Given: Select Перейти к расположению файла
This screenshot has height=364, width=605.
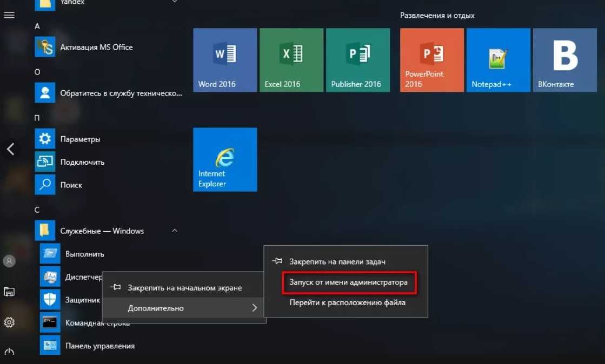Looking at the screenshot, I should pyautogui.click(x=347, y=302).
